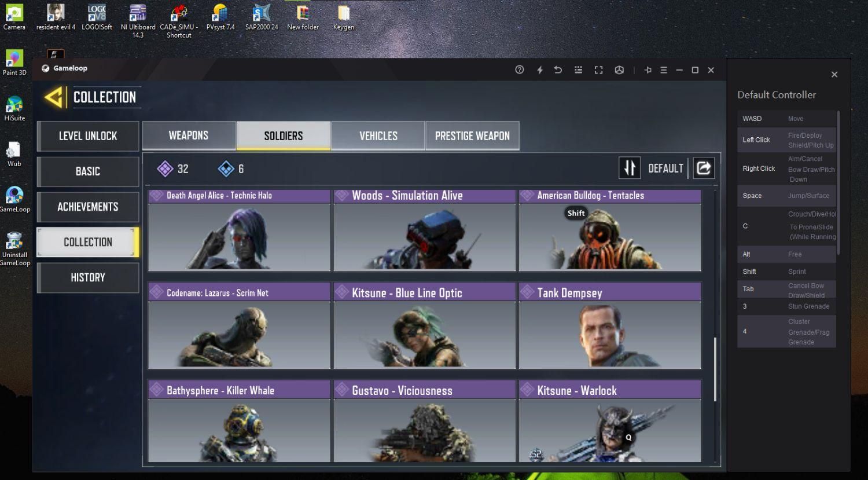Select COLLECTION in the sidebar
The width and height of the screenshot is (868, 480).
pos(88,242)
